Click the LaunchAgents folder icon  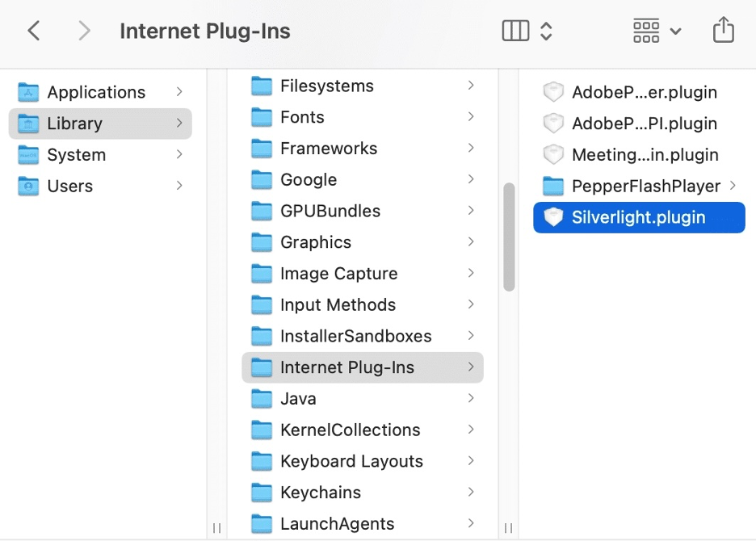pos(262,524)
